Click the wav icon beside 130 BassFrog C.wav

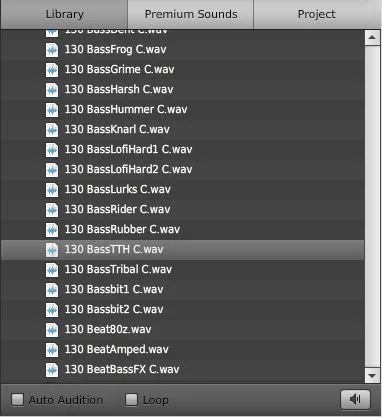pos(52,50)
